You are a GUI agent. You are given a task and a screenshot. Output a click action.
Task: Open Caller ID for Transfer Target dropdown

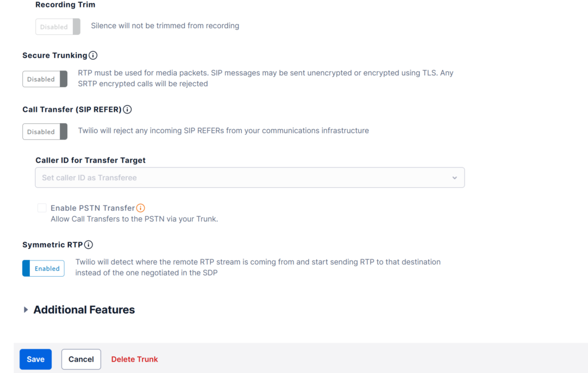pyautogui.click(x=250, y=178)
